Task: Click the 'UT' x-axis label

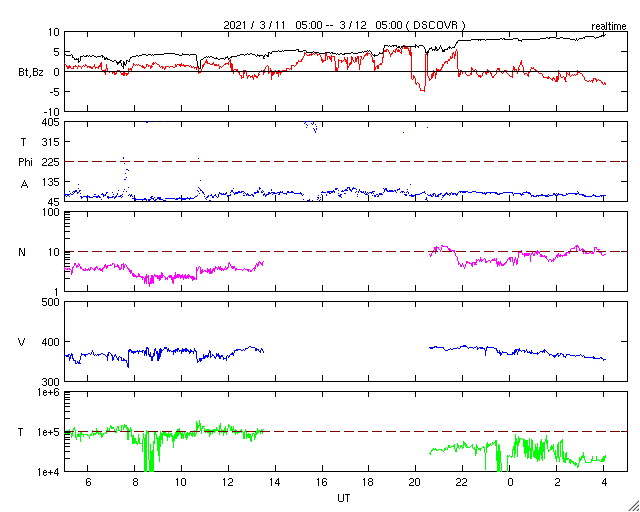Action: click(343, 498)
